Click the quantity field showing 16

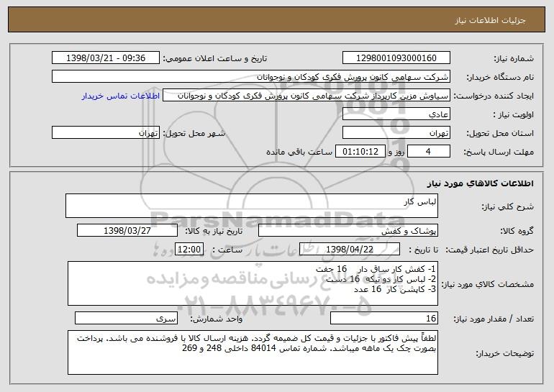[x=384, y=318]
